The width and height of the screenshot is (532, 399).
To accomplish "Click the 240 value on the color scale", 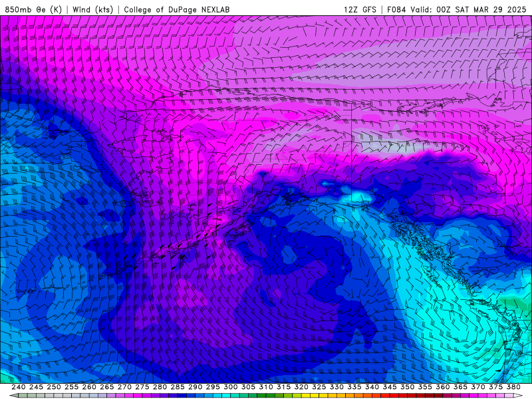I will coord(19,387).
